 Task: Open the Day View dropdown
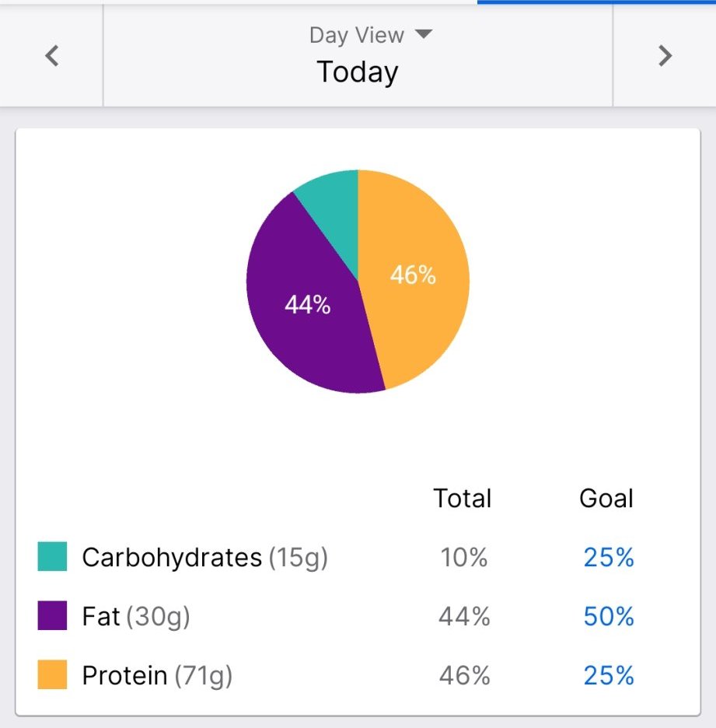click(x=370, y=35)
